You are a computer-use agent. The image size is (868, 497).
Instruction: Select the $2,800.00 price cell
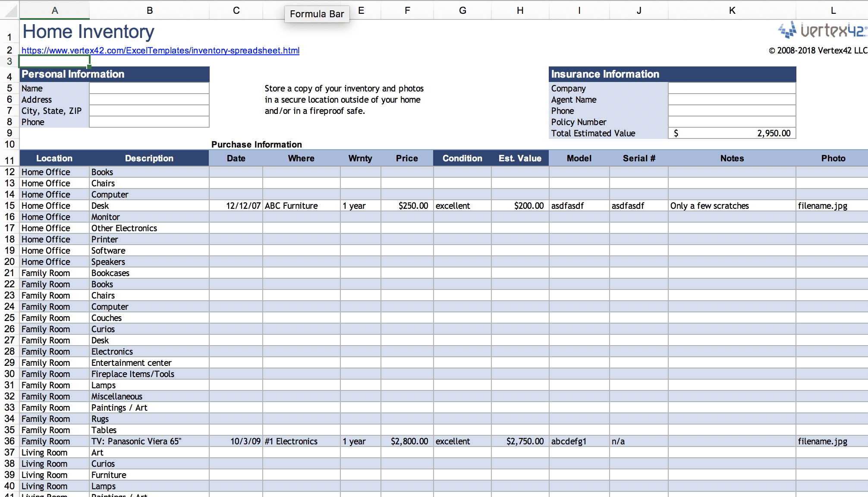(407, 441)
